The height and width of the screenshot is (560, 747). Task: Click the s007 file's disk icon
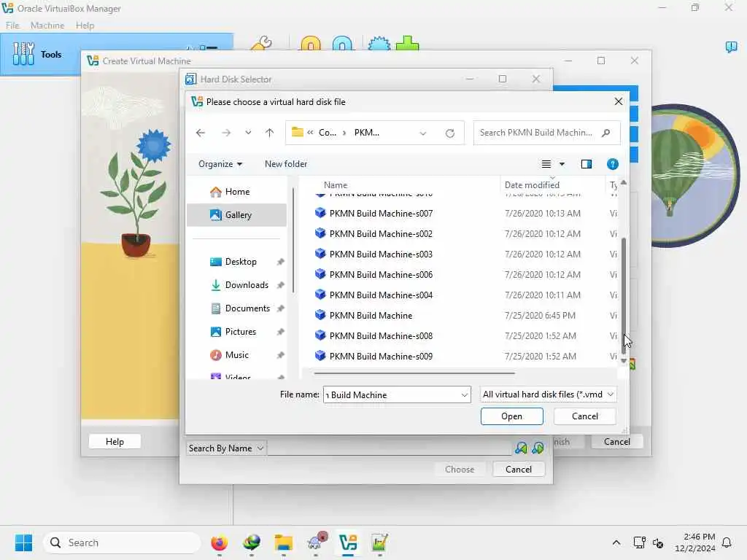(320, 213)
